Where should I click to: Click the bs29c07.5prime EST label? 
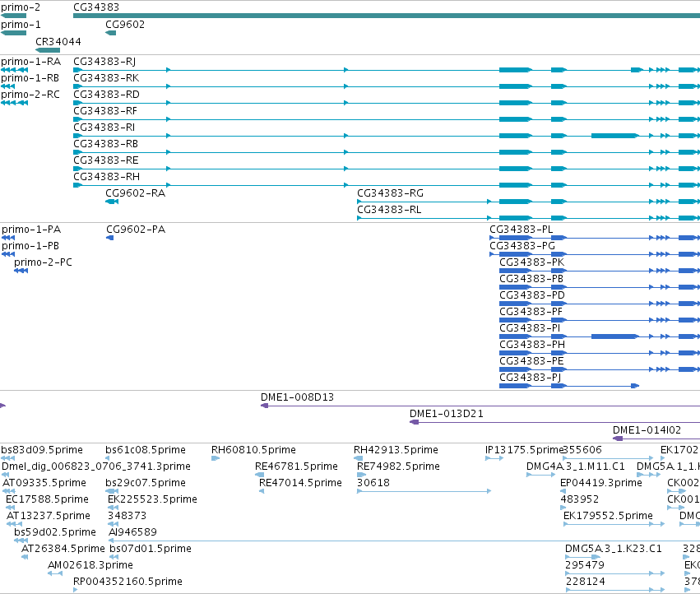click(x=146, y=483)
